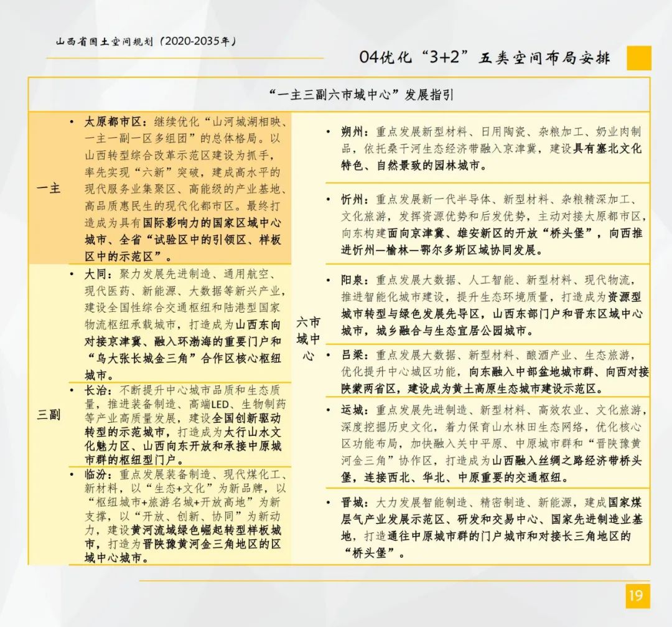Click the section title '04优化"3+2"五类空间布局安排'

485,57
